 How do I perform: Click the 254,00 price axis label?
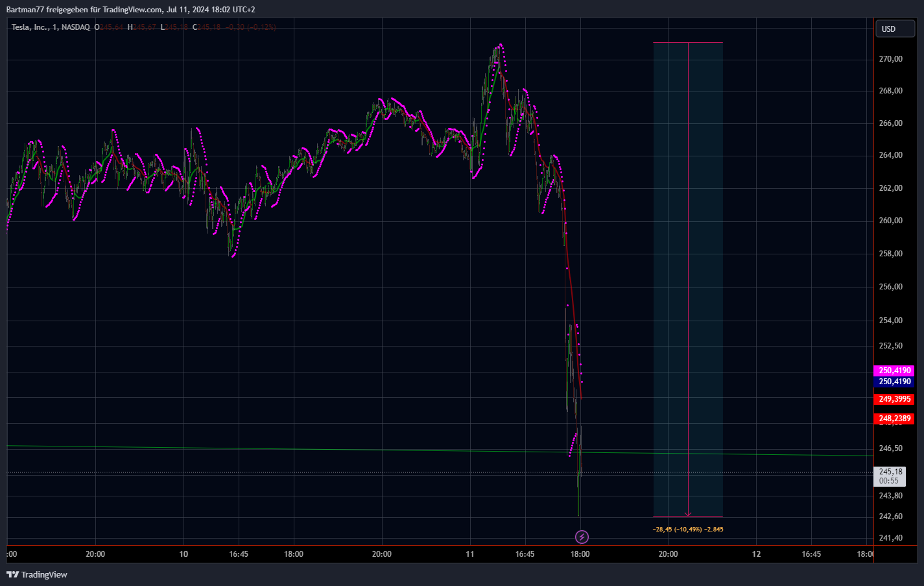pos(890,321)
